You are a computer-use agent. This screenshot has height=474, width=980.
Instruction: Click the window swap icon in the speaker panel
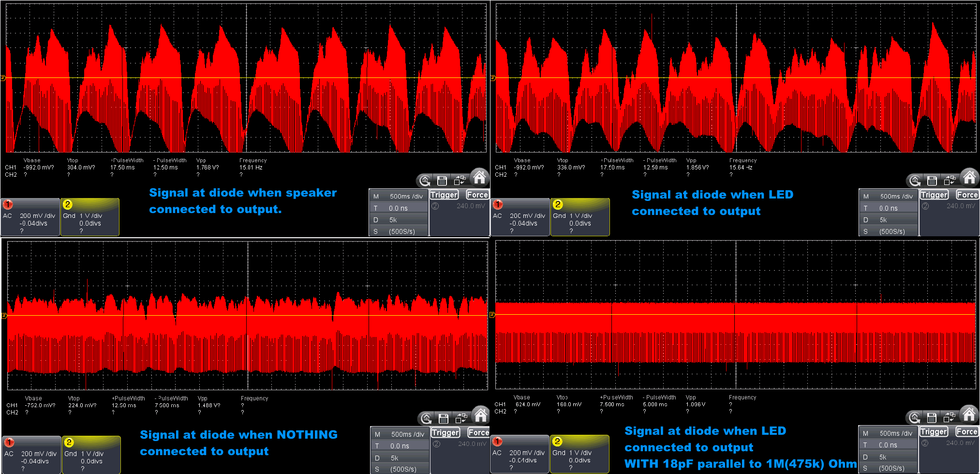(x=460, y=180)
